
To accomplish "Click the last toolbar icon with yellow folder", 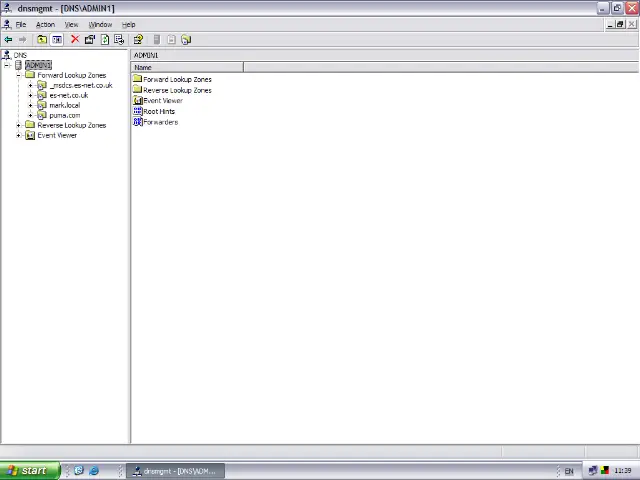I will pyautogui.click(x=186, y=40).
